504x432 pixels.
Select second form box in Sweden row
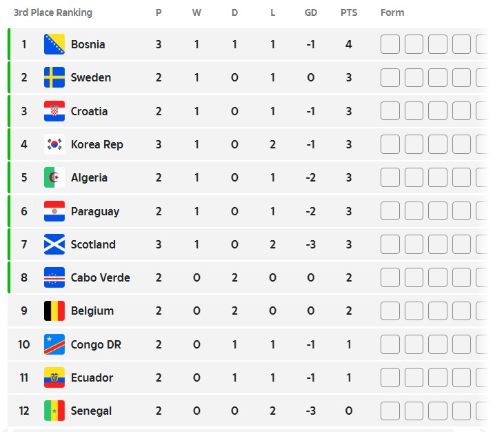click(x=414, y=77)
